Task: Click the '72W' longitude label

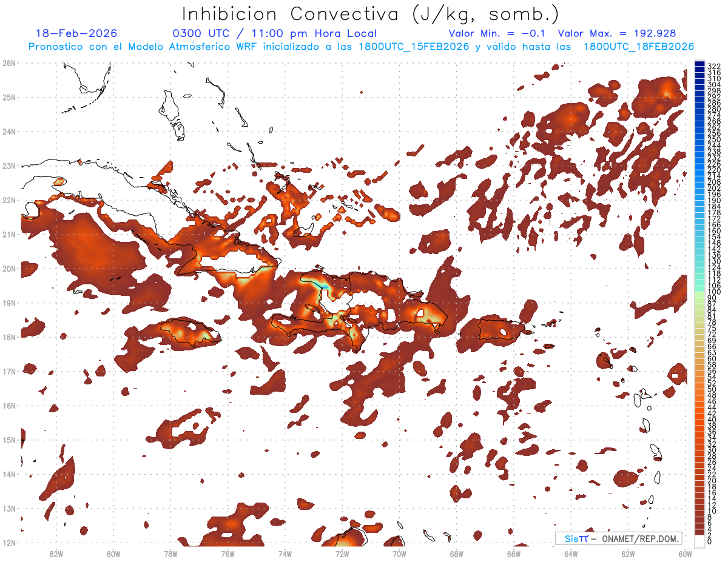Action: (342, 554)
